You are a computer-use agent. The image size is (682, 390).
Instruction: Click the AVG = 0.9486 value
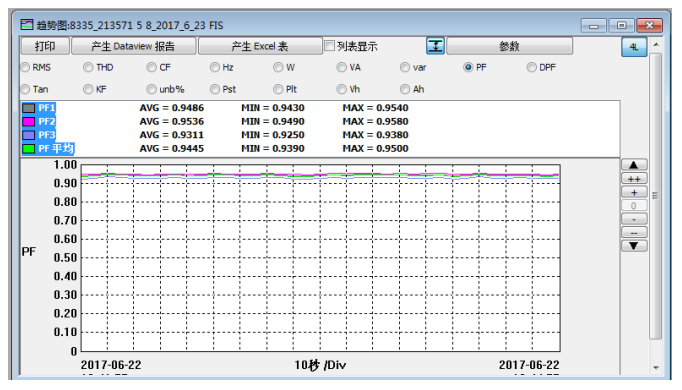pos(171,108)
